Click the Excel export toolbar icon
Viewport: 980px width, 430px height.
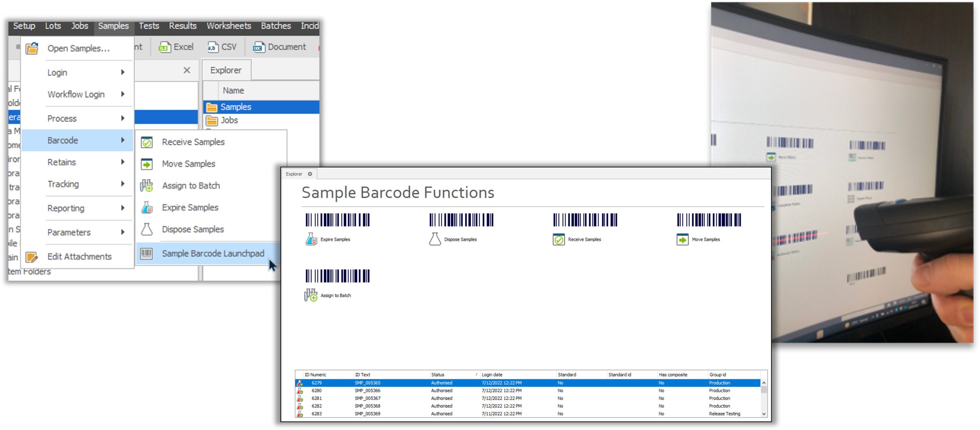point(165,46)
